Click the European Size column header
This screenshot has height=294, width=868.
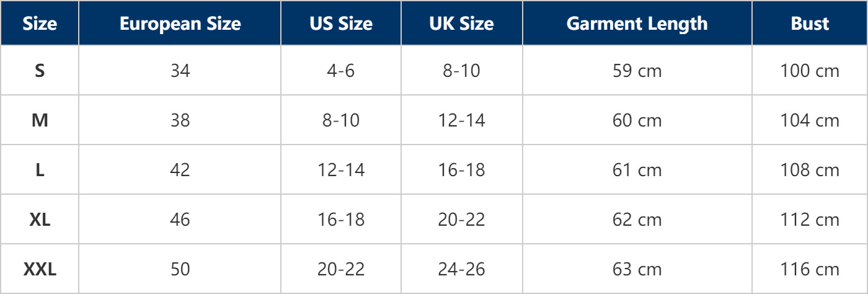pos(180,24)
